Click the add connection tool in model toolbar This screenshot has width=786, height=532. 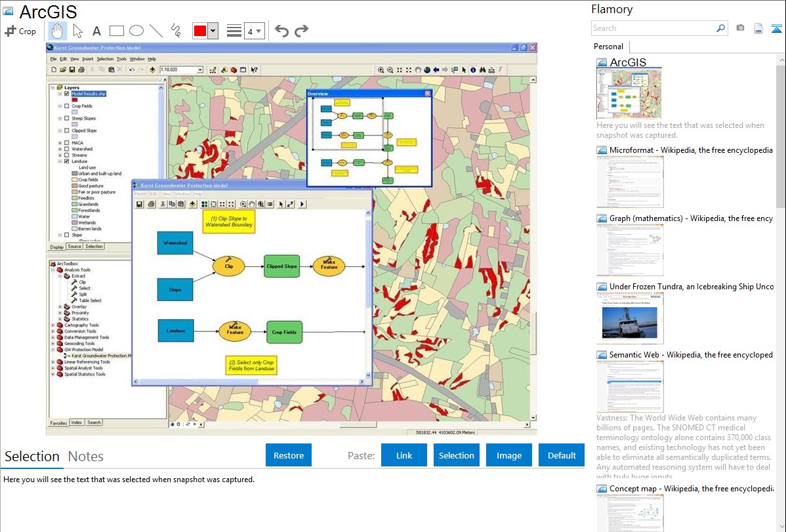(290, 204)
